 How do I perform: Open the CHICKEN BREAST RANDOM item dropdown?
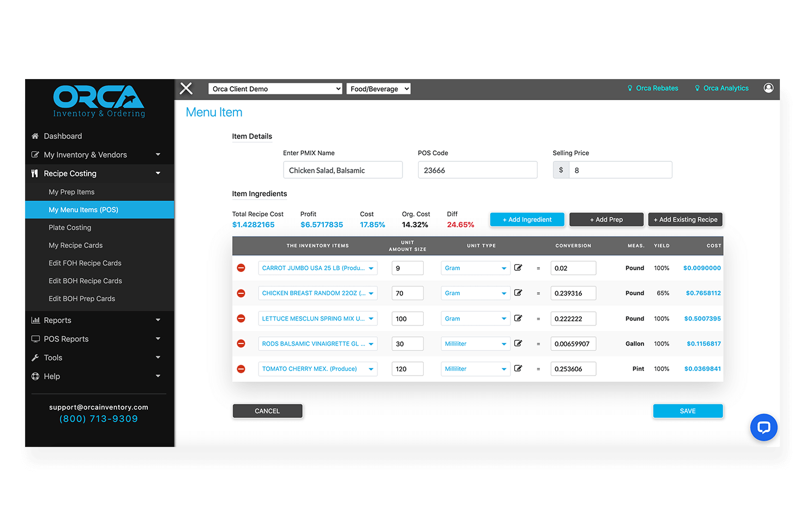click(x=318, y=293)
